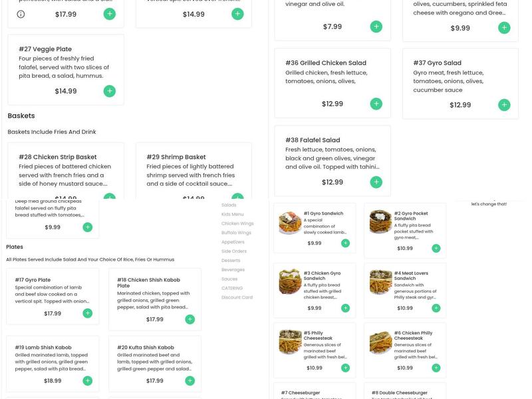
Task: Click the info icon beside $17.99
Action: pyautogui.click(x=21, y=14)
